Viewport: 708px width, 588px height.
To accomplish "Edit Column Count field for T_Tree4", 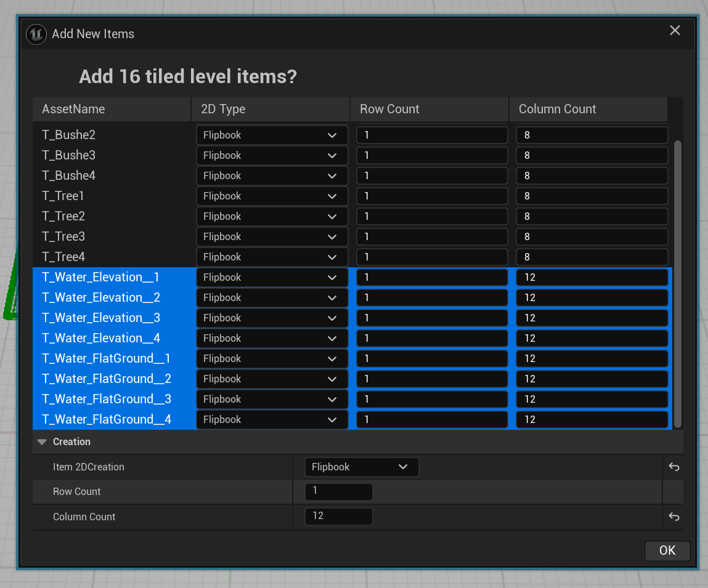I will 591,257.
